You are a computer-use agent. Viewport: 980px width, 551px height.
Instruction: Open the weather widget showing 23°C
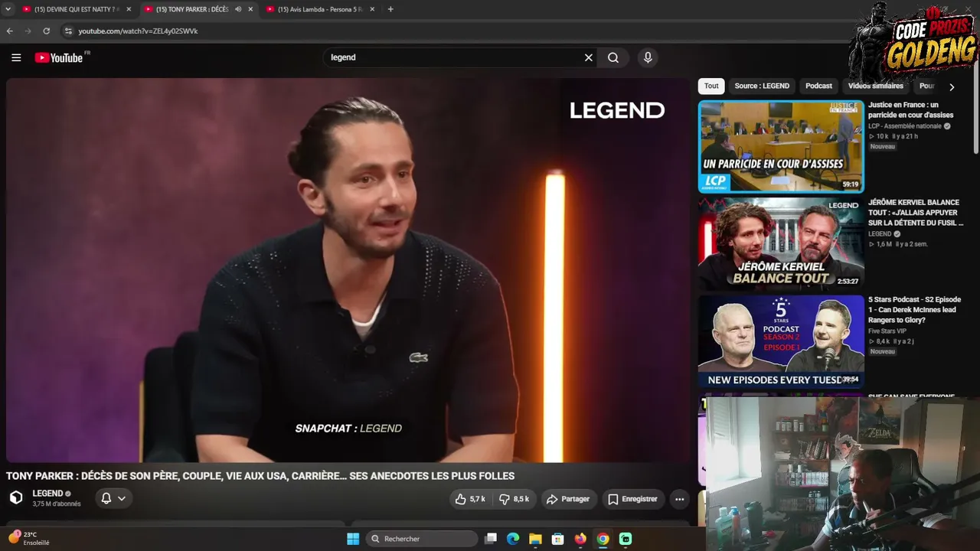(29, 539)
